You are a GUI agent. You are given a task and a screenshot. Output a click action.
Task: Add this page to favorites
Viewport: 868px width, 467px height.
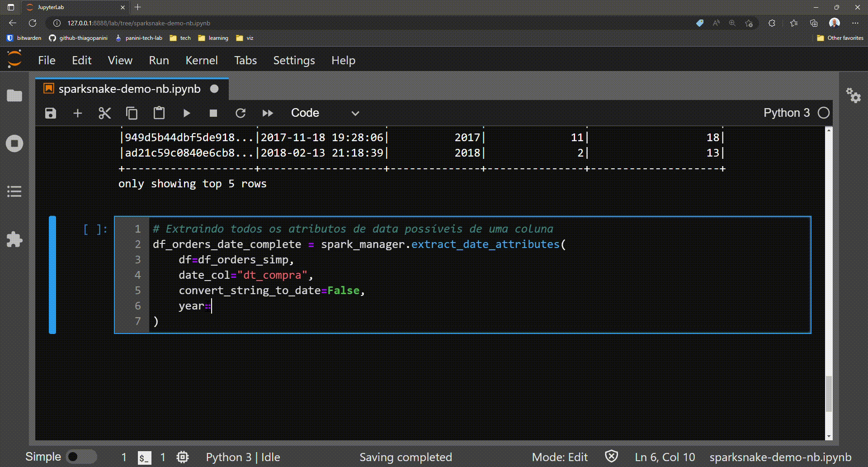coord(749,23)
